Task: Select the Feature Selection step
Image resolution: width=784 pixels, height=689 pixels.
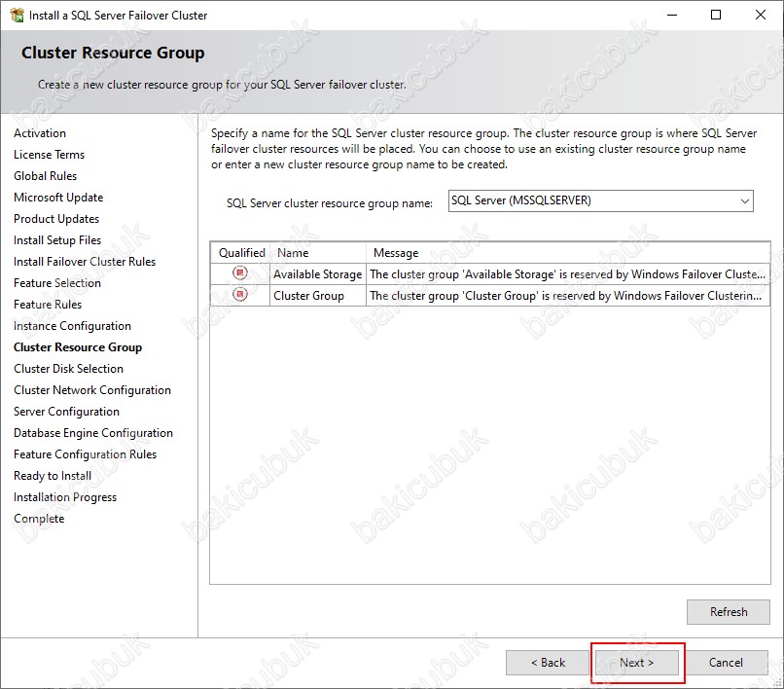Action: click(57, 283)
